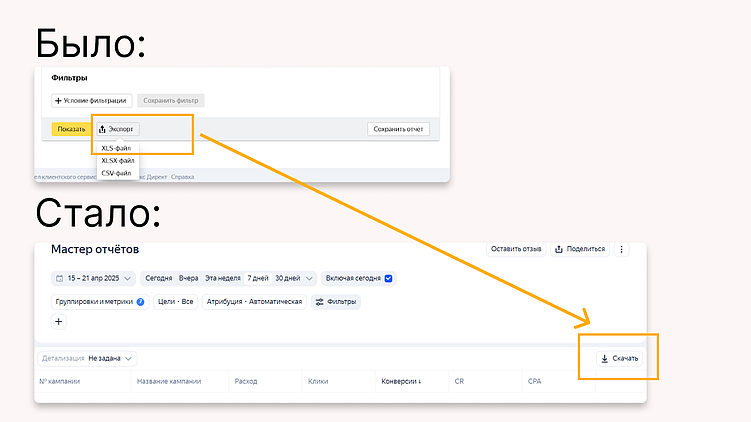Sort by the 'Название кампании' column header
Screen dimensions: 751x422
[x=169, y=381]
